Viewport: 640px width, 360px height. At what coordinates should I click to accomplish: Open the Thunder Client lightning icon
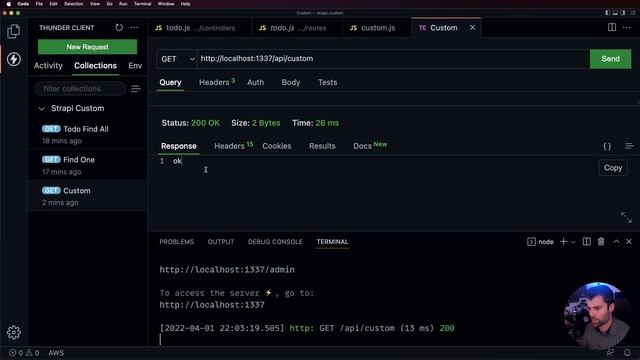13,59
